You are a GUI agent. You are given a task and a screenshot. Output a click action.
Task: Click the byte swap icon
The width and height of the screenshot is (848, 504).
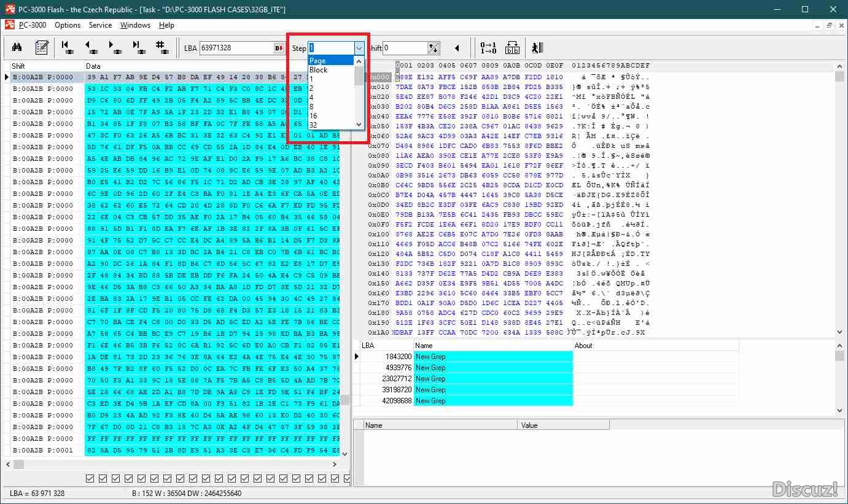click(x=512, y=48)
